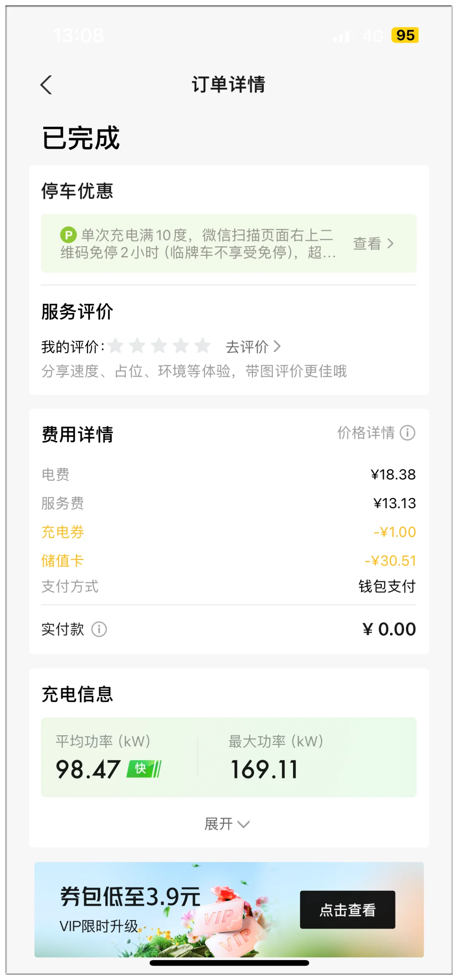Tap the battery indicator showing 95

405,35
